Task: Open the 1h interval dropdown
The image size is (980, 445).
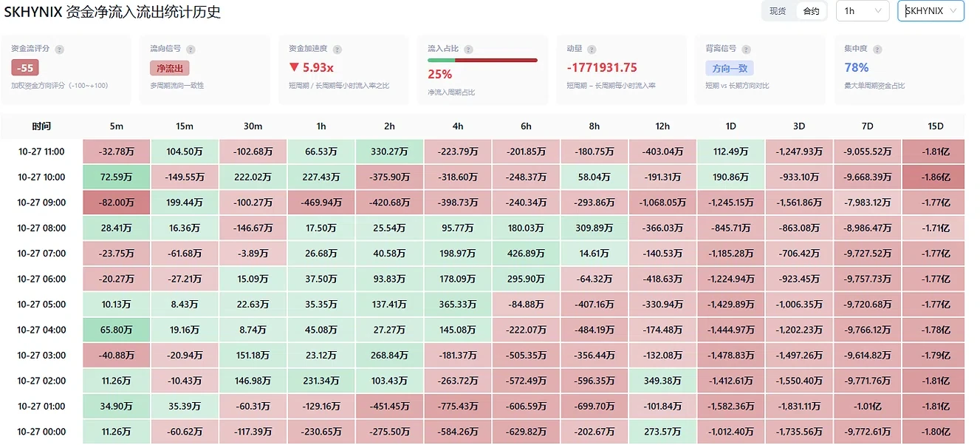Action: (x=863, y=11)
